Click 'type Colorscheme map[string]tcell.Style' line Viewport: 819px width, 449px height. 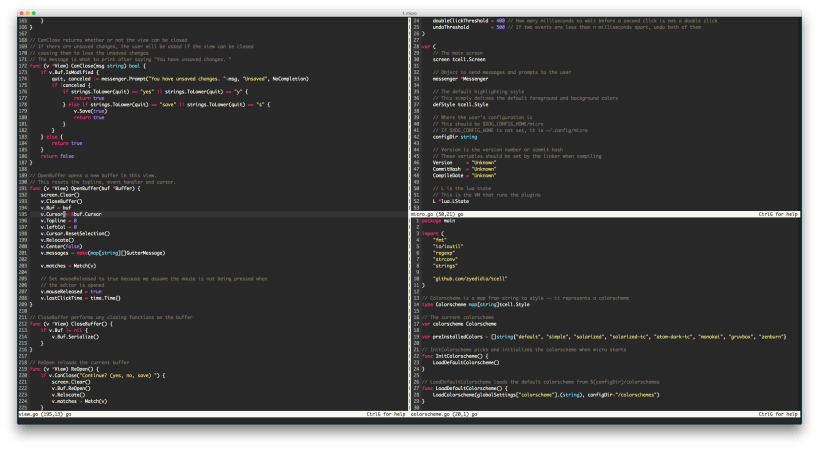(x=475, y=304)
